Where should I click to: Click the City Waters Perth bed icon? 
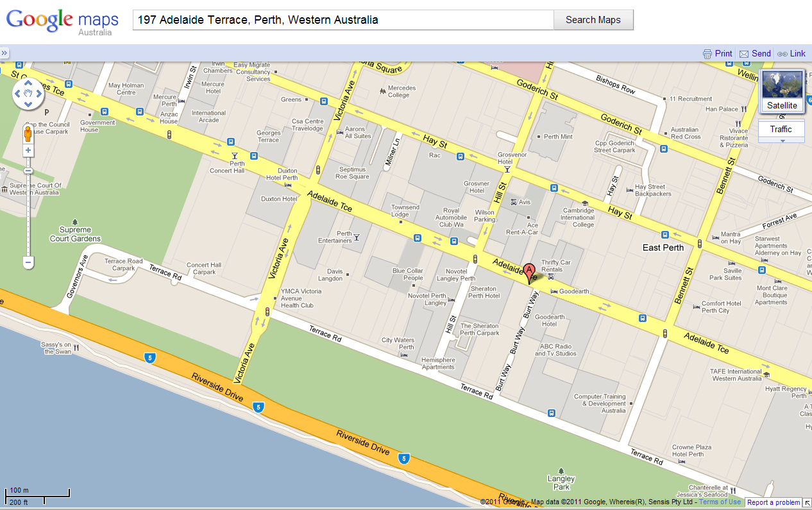click(403, 355)
